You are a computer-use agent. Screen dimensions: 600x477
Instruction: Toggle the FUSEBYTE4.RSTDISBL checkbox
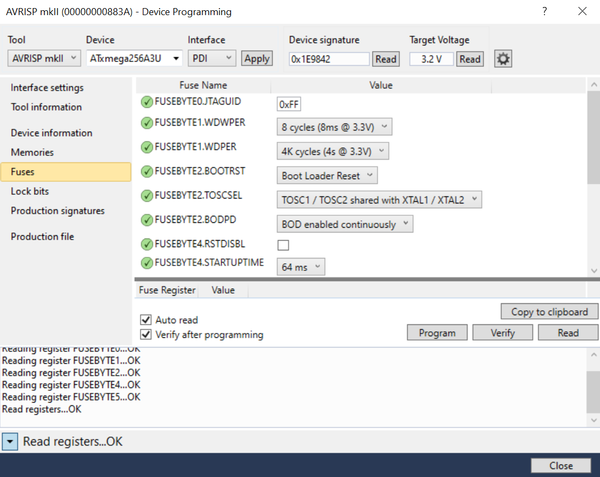(x=283, y=245)
